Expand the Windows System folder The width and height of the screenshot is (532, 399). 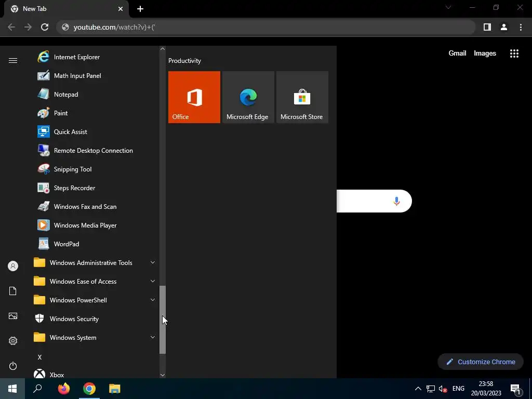pyautogui.click(x=95, y=337)
